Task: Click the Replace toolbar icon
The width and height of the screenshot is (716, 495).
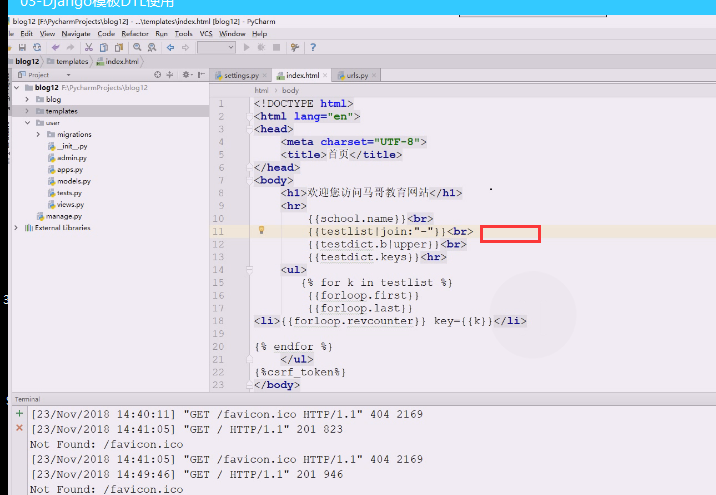Action: pos(152,47)
